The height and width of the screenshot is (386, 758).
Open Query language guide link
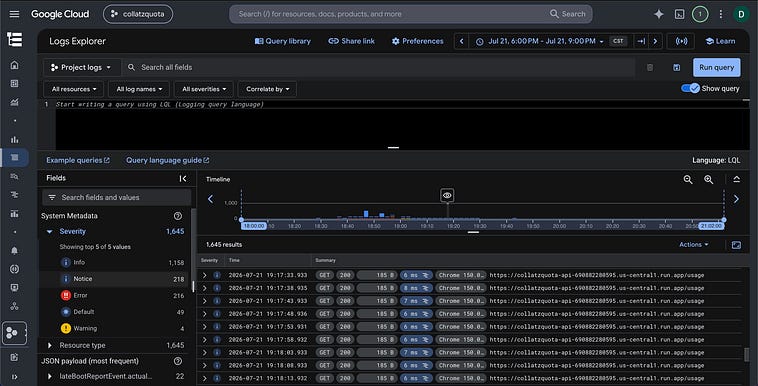(x=167, y=160)
